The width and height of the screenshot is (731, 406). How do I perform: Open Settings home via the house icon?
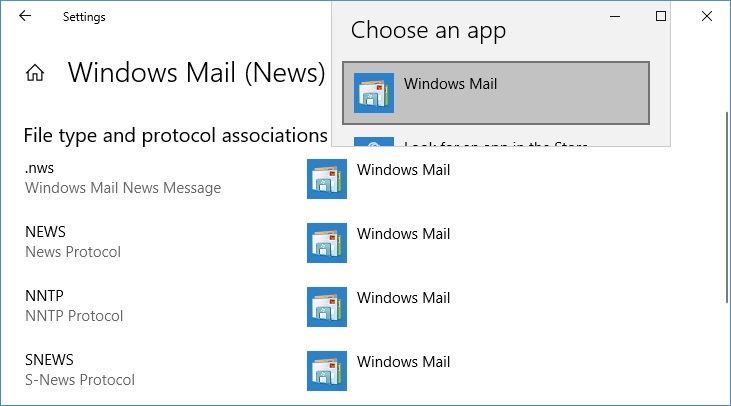pyautogui.click(x=35, y=73)
